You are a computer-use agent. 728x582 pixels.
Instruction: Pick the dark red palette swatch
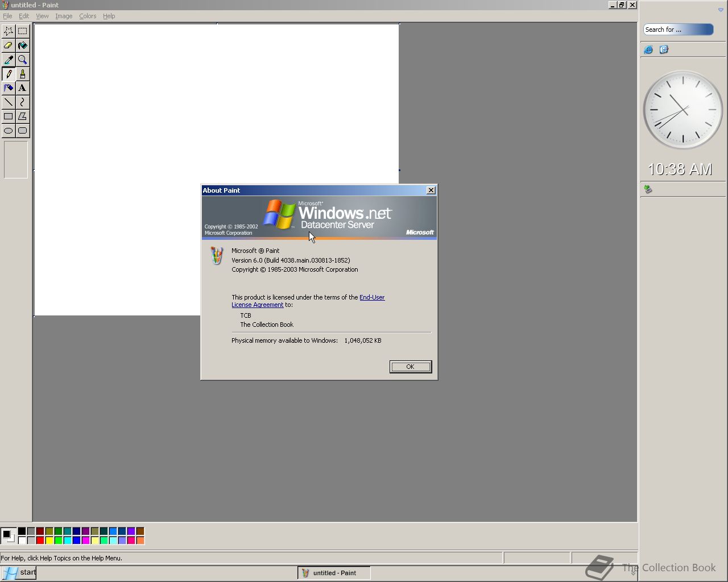40,531
